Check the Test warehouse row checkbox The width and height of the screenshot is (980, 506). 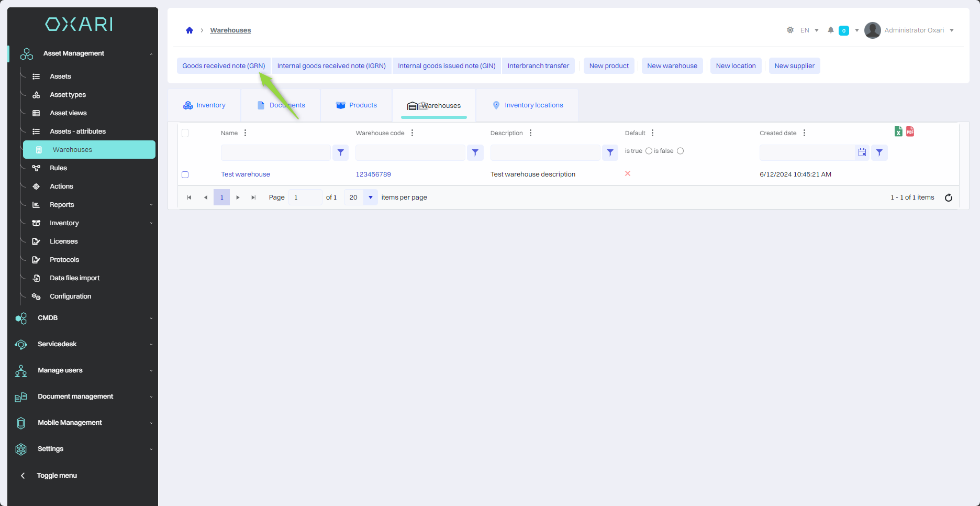[185, 174]
